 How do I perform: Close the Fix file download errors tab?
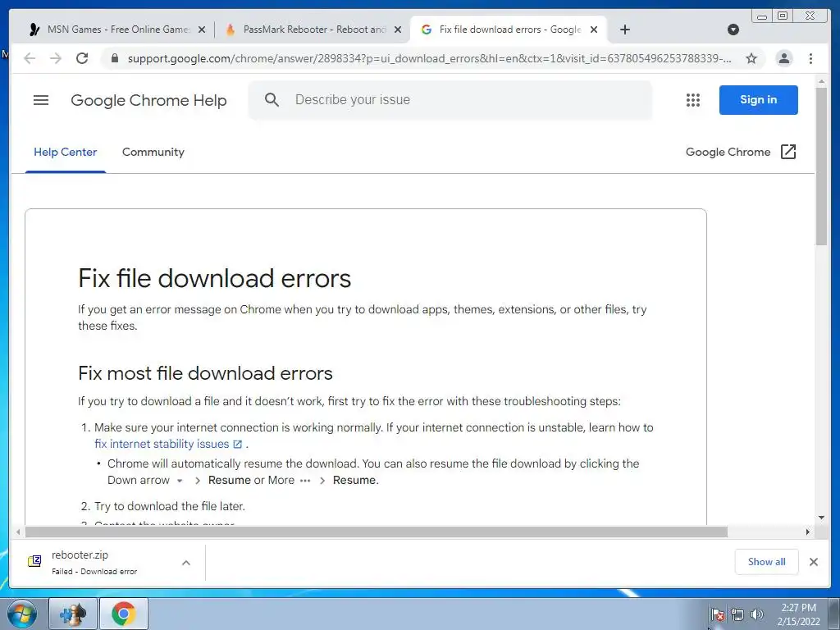[594, 30]
